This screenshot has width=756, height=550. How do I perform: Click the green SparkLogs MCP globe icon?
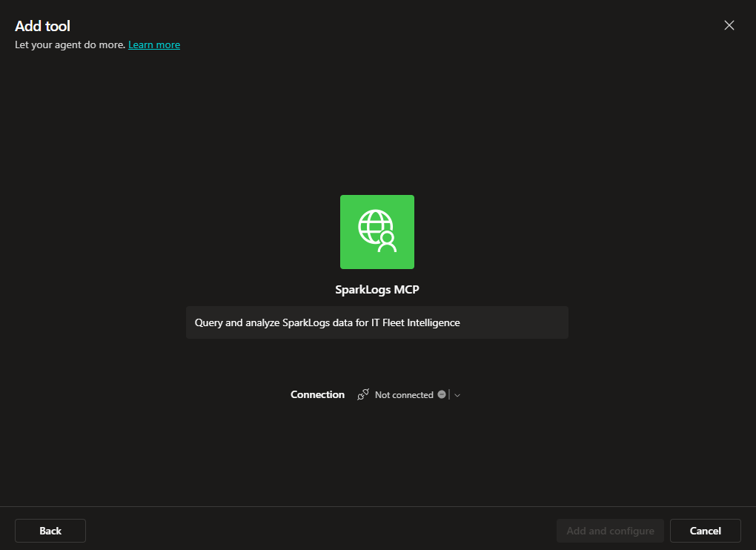(377, 232)
